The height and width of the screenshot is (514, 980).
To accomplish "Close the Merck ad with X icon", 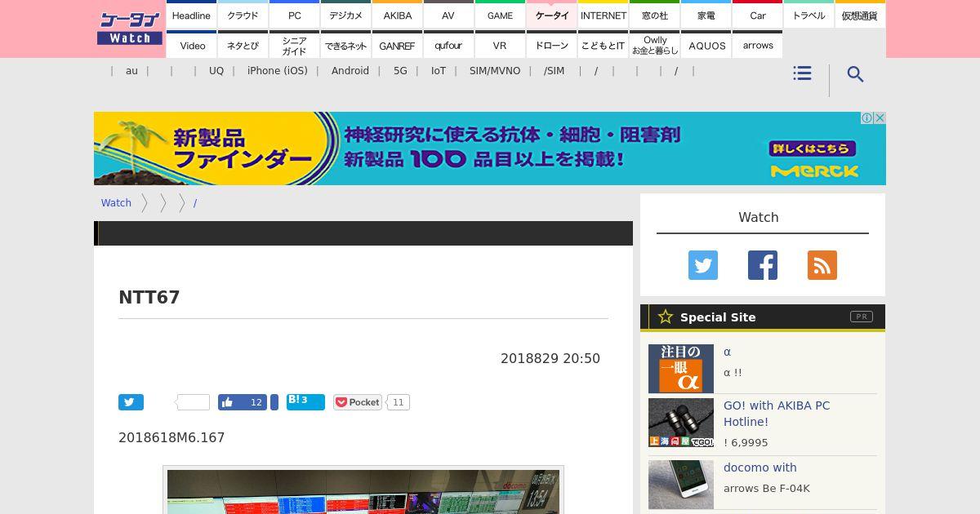I will pyautogui.click(x=880, y=118).
